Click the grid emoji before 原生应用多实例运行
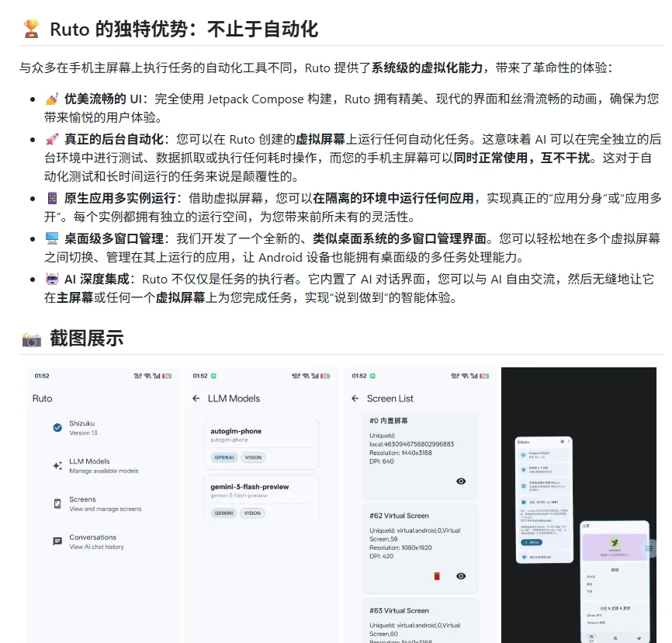The height and width of the screenshot is (643, 672). [x=52, y=198]
